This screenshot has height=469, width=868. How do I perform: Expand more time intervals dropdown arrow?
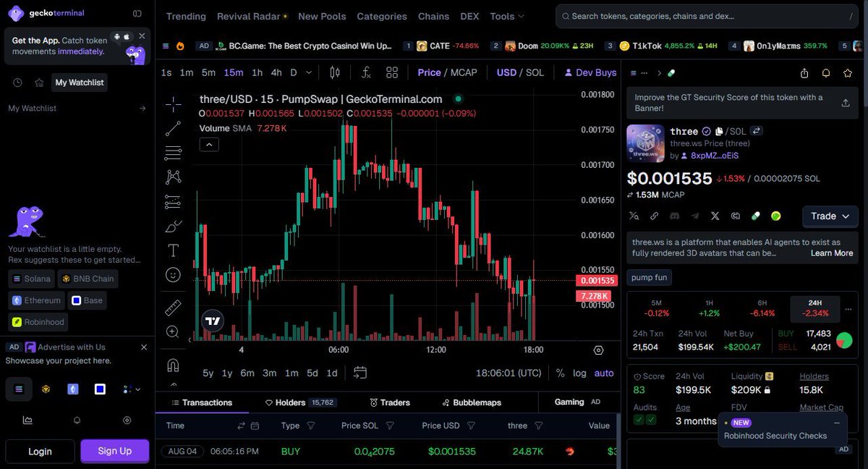click(310, 72)
